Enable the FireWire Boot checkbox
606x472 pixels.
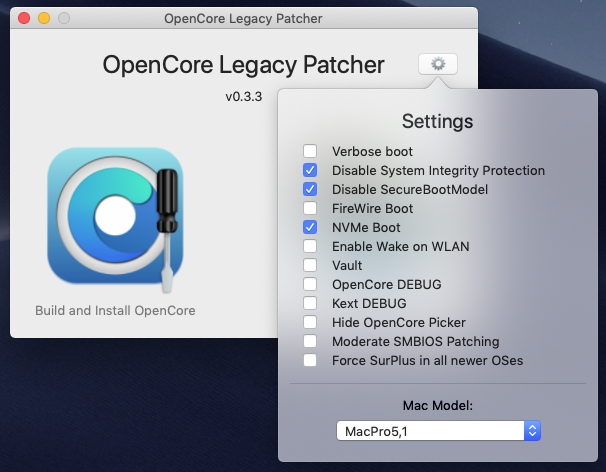pos(310,208)
